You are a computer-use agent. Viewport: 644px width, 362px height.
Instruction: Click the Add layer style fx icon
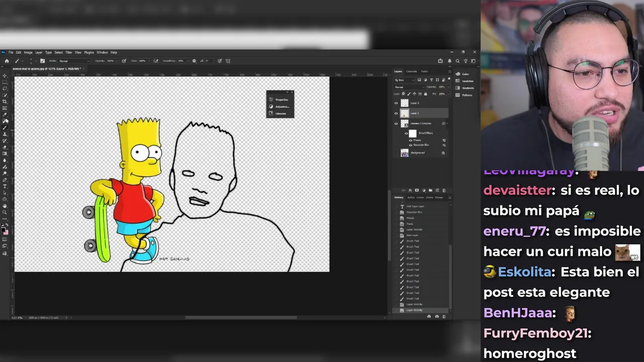coord(411,190)
